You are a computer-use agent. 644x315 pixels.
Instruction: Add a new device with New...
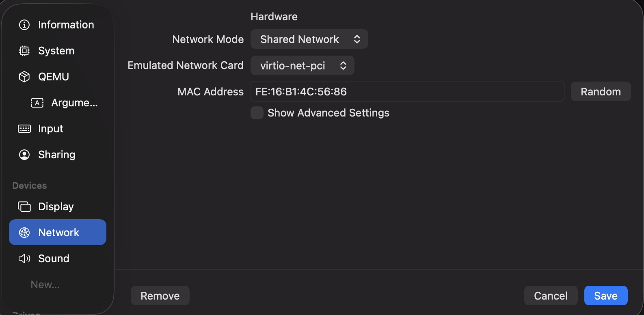tap(45, 285)
